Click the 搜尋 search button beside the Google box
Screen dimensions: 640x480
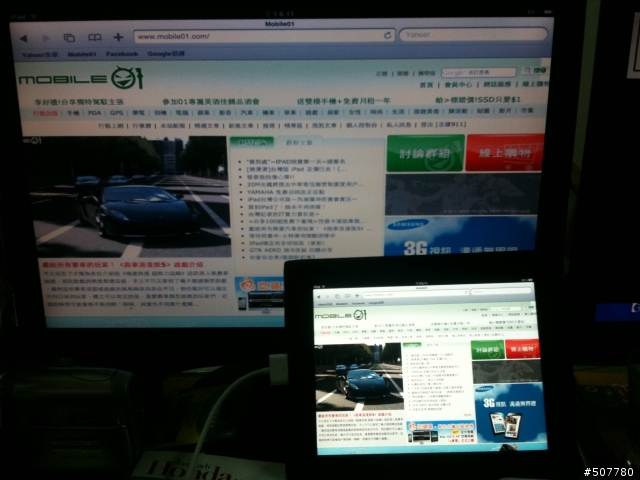pos(535,71)
